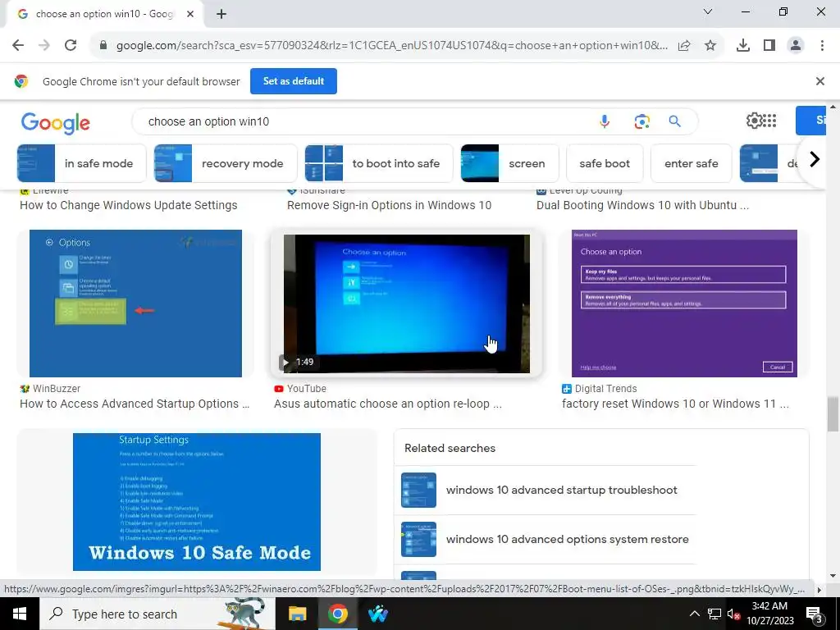Viewport: 840px width, 630px height.
Task: Select 'safe boot' filter chip
Action: (605, 163)
